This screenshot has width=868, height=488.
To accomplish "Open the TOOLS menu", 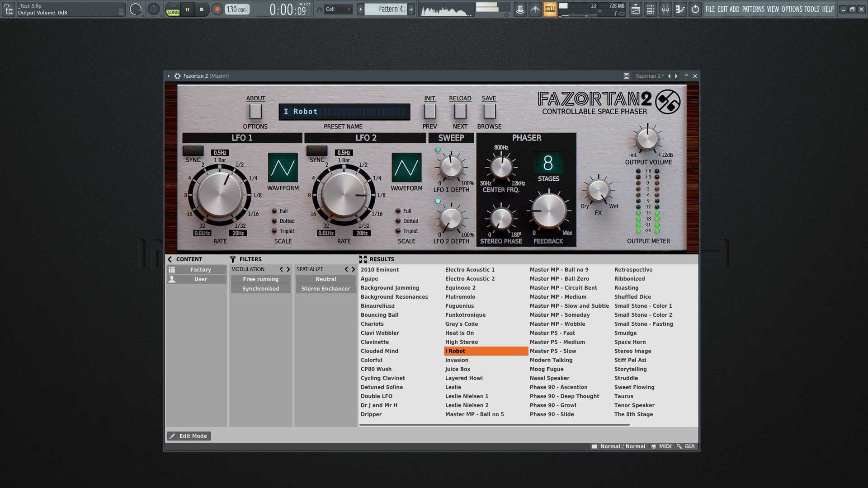I will (812, 9).
